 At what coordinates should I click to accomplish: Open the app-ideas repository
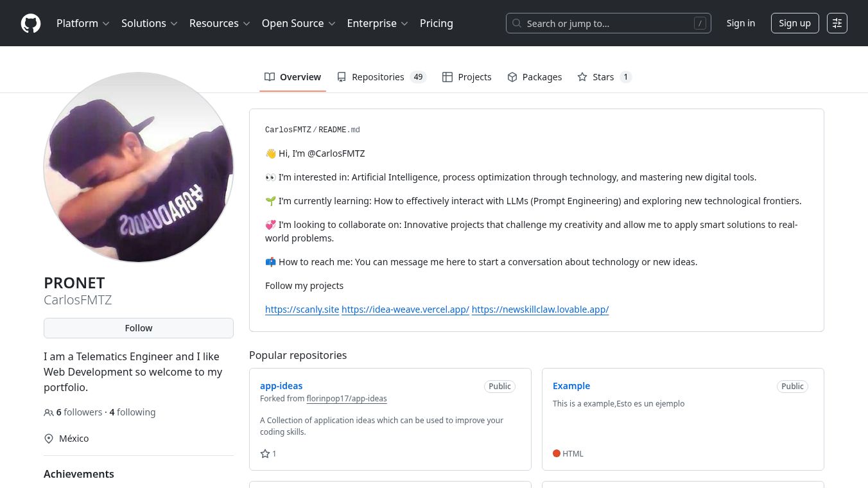[281, 386]
